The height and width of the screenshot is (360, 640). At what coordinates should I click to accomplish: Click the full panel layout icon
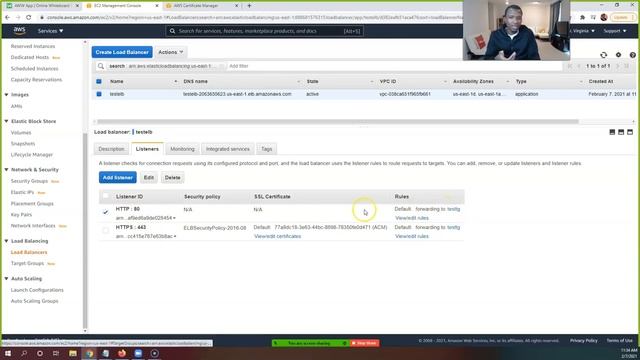(x=630, y=132)
